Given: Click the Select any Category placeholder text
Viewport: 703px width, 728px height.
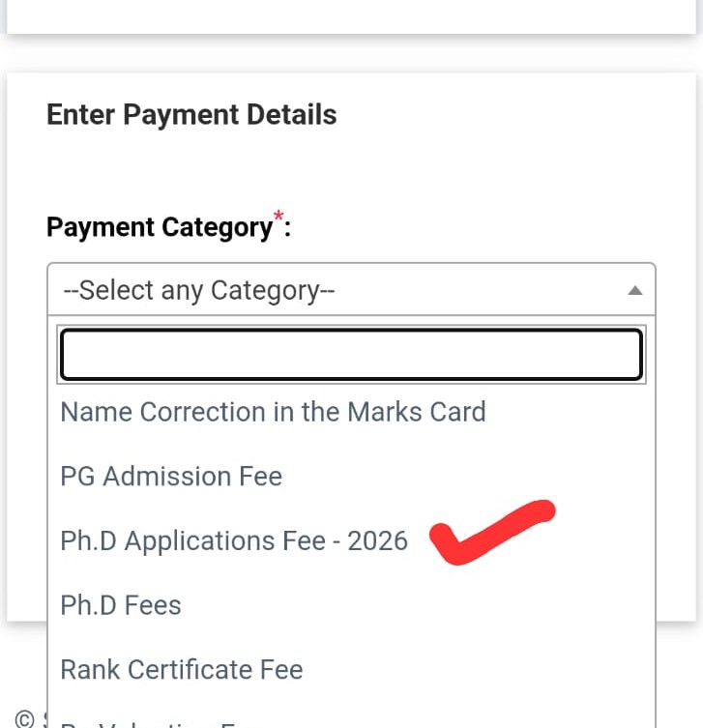Looking at the screenshot, I should pos(198,290).
